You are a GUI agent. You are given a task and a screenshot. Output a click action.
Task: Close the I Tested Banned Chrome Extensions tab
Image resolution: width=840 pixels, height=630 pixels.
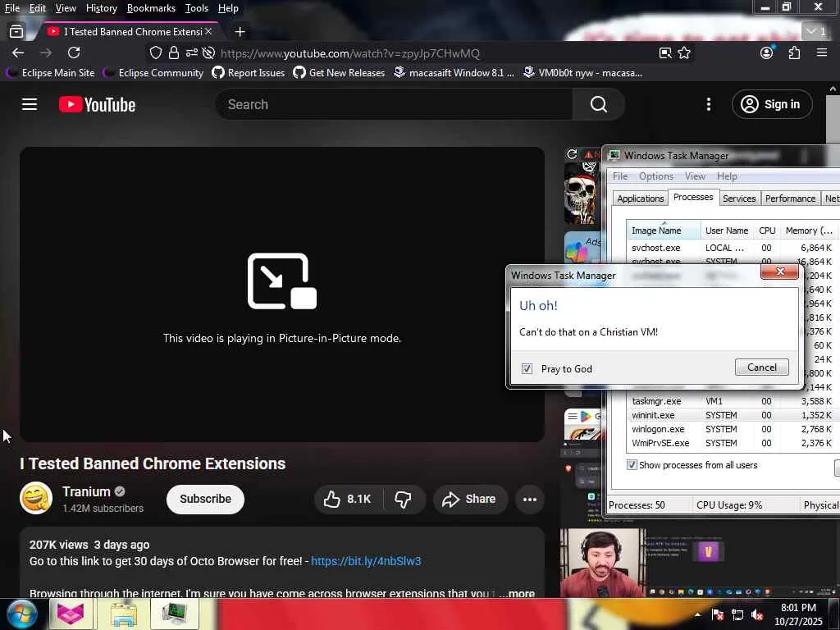pyautogui.click(x=208, y=32)
